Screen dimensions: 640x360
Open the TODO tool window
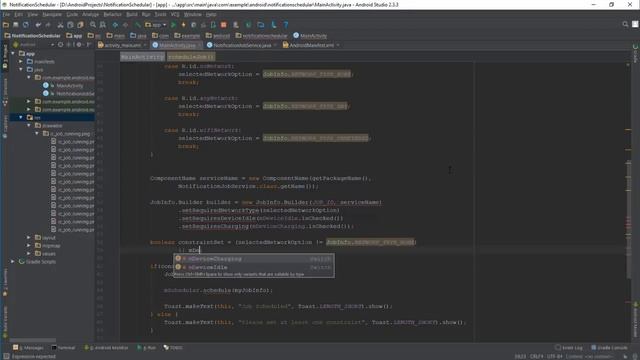[173, 348]
